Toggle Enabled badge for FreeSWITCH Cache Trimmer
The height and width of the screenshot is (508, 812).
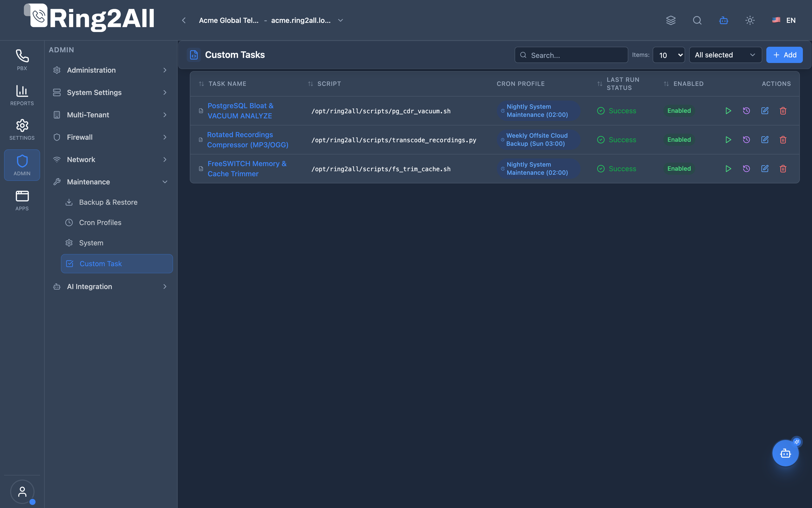pos(679,169)
